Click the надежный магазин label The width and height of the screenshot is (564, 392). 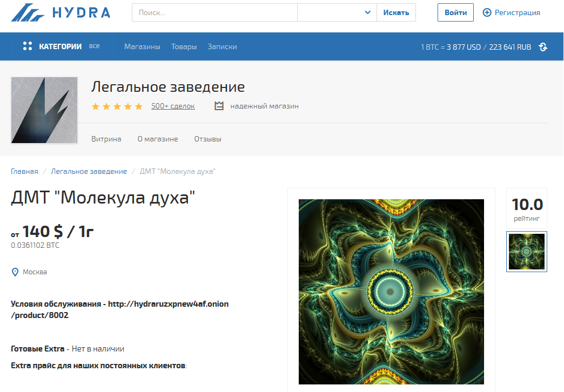pos(264,106)
